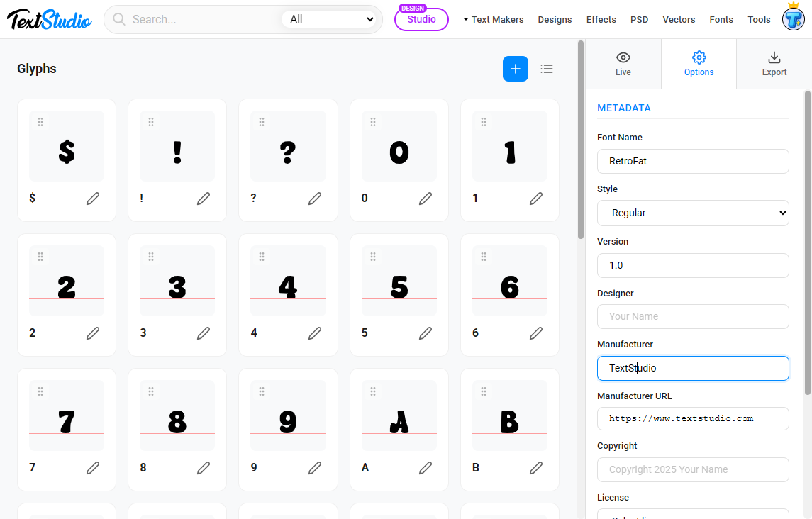This screenshot has height=519, width=812.
Task: Open the All search filter dropdown
Action: 330,19
